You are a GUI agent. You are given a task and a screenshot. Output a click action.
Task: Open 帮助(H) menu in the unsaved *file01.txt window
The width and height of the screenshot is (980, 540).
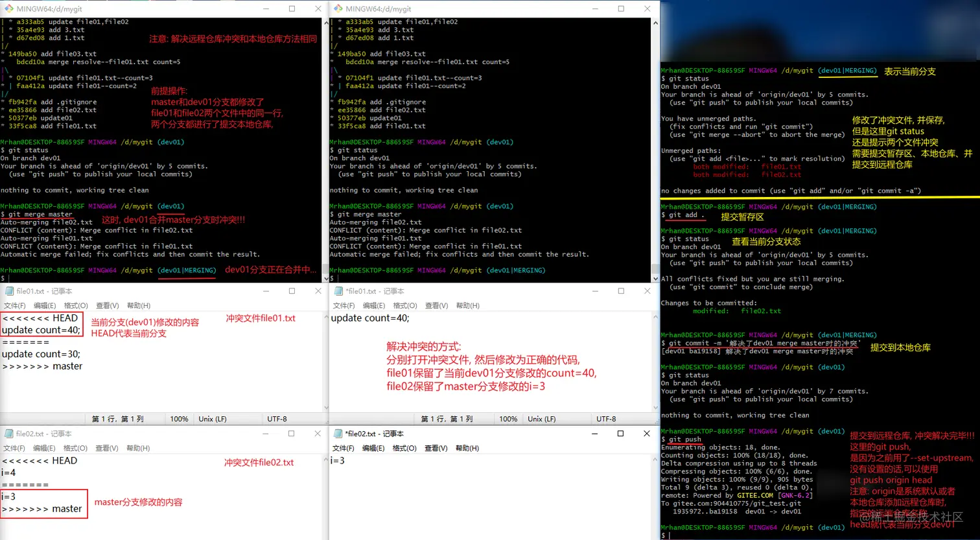tap(467, 305)
